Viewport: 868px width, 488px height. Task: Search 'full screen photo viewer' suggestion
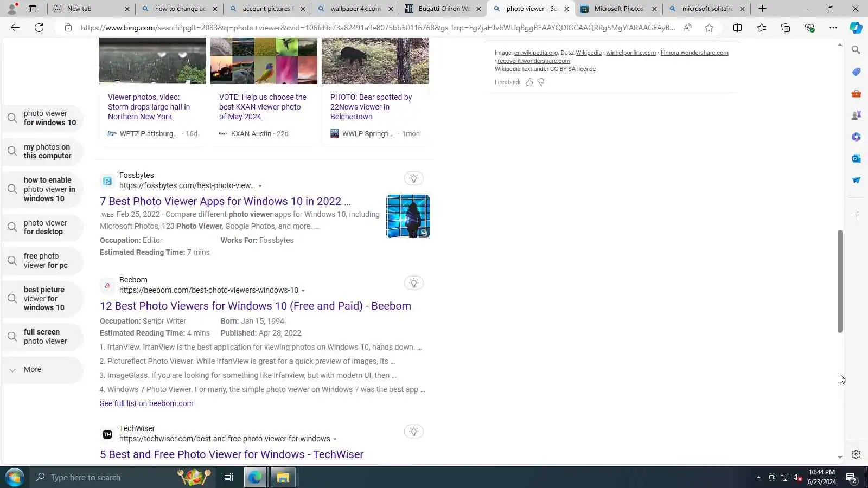(x=42, y=337)
